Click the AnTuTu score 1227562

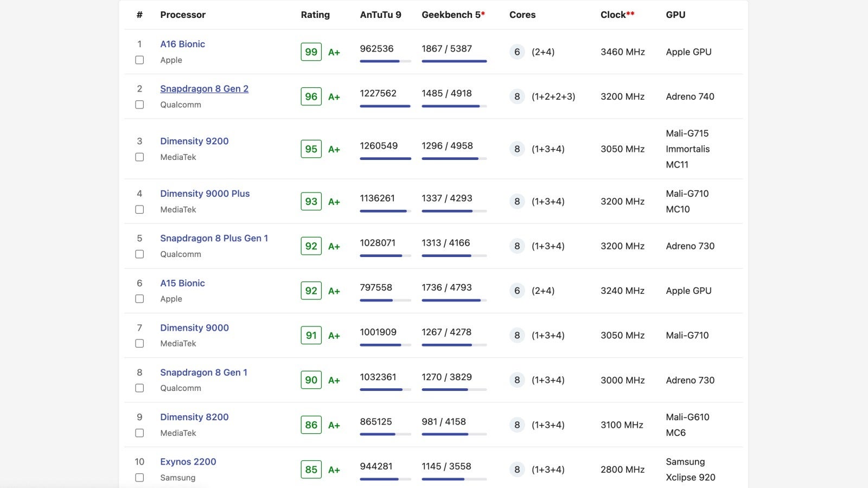[x=378, y=93]
